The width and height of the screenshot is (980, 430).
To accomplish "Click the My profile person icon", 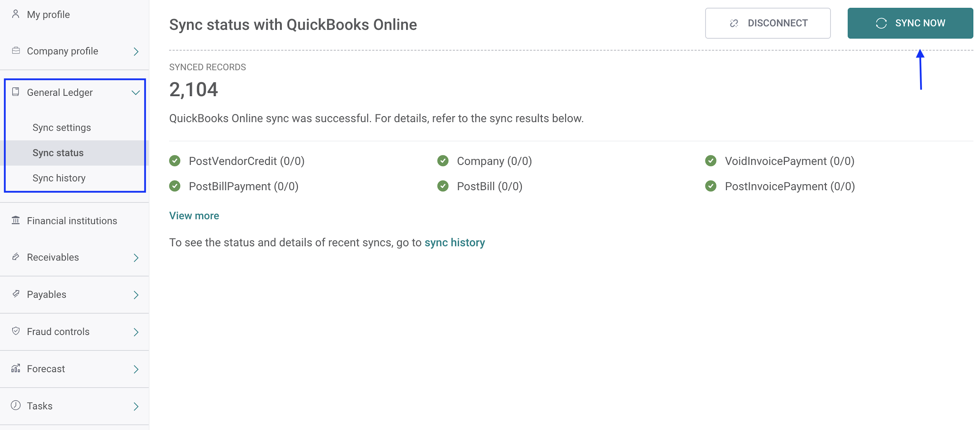I will 15,14.
